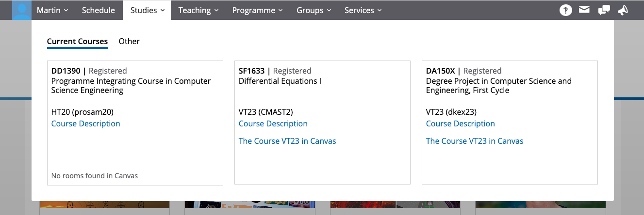This screenshot has width=644, height=215.
Task: Open Course Description for DD1390
Action: [86, 123]
